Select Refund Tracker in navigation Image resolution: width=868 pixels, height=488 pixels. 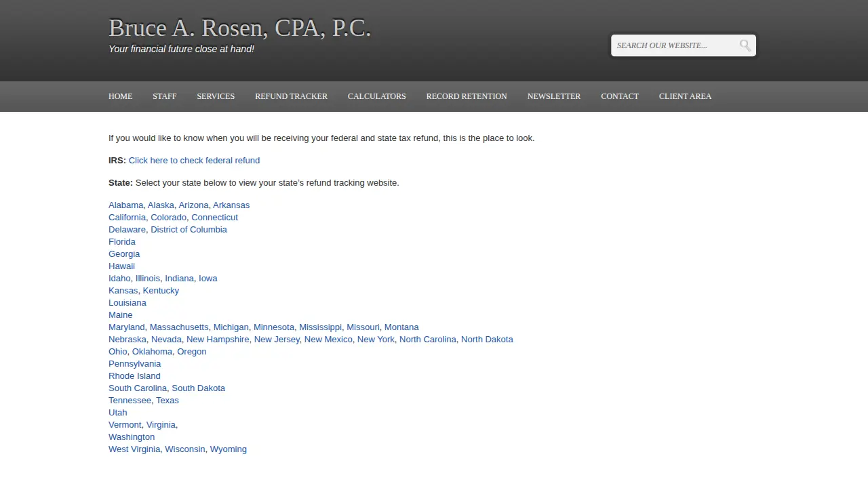point(291,96)
